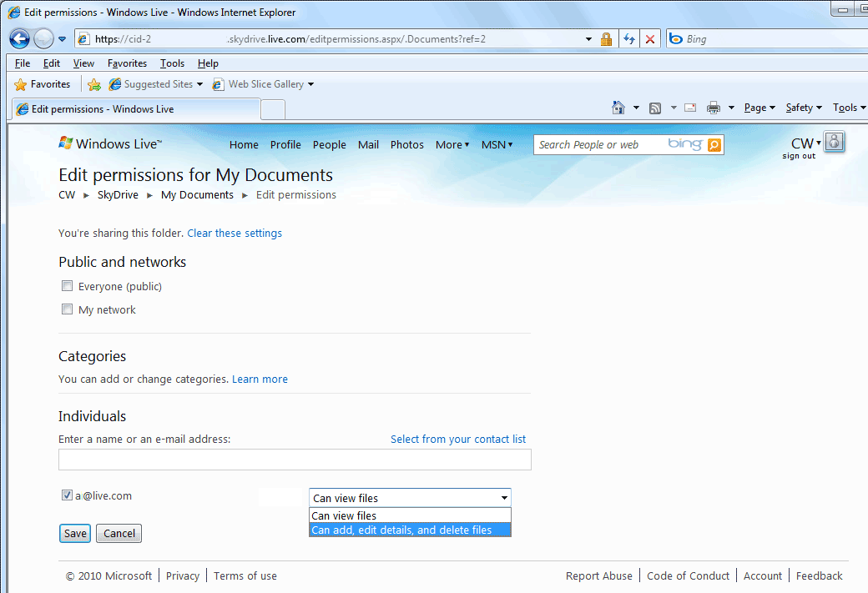Click the Search People or web field
The image size is (868, 593).
pyautogui.click(x=600, y=145)
